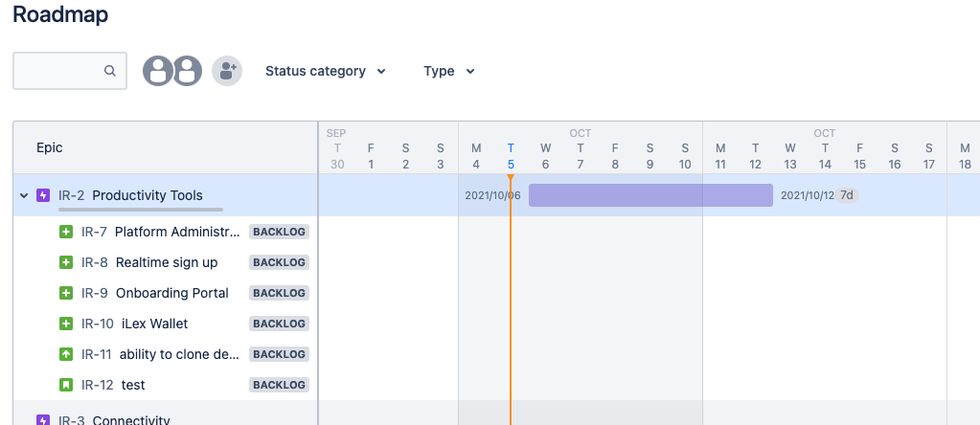Screen dimensions: 980x425
Task: Click the Productivity Tools purple timeline bar
Action: pos(650,195)
